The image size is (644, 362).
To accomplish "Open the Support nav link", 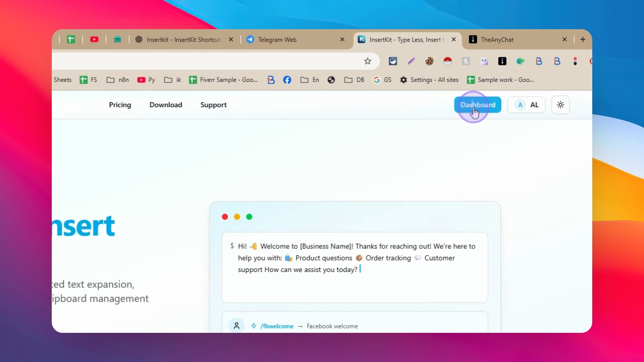I will pos(213,105).
